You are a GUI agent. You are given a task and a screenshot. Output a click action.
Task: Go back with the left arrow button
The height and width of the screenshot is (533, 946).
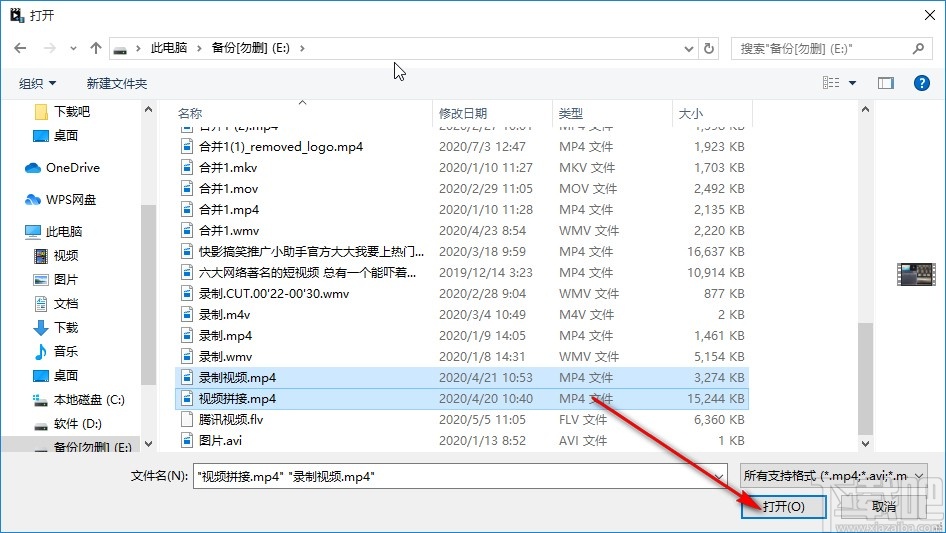pos(21,48)
